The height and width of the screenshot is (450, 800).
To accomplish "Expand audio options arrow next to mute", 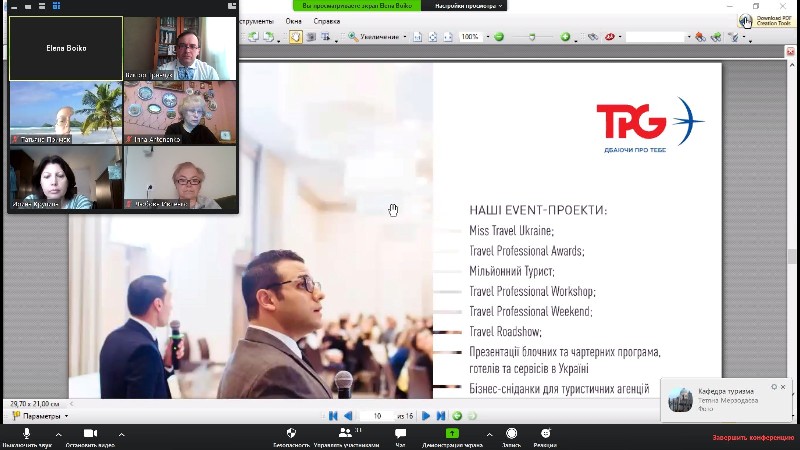I will pos(58,435).
